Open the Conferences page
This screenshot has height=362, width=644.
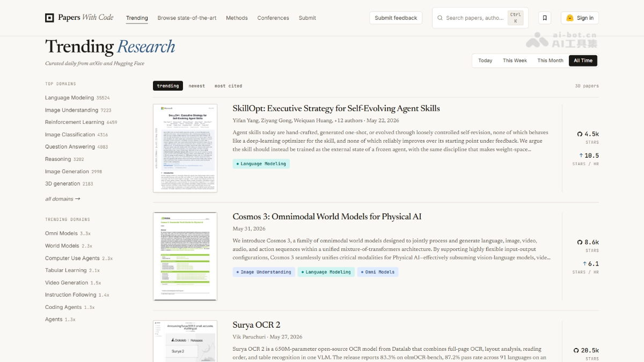[x=273, y=18]
